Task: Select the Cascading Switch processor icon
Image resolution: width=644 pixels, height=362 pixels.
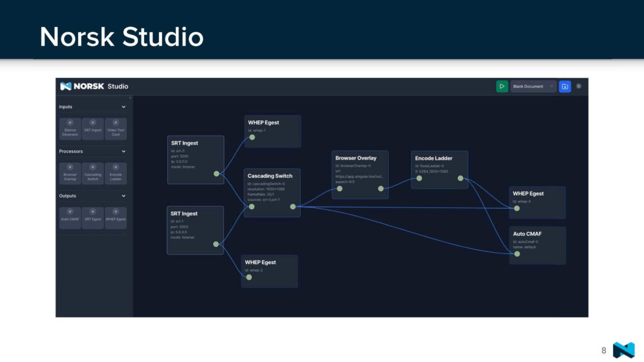Action: point(92,173)
